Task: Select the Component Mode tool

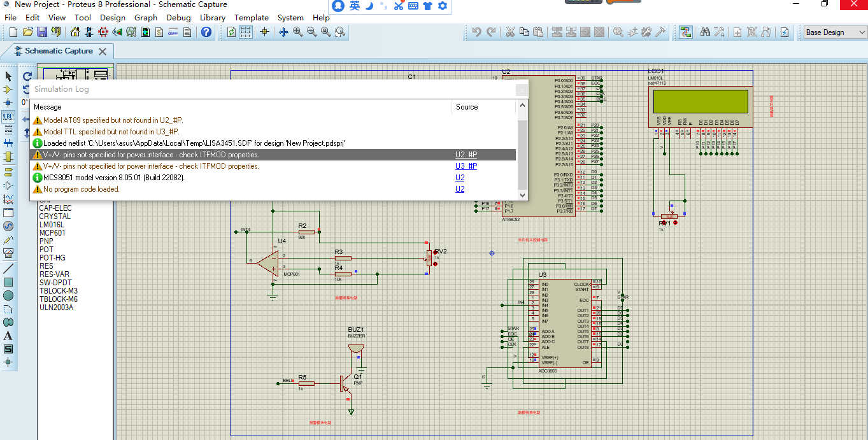Action: tap(8, 90)
